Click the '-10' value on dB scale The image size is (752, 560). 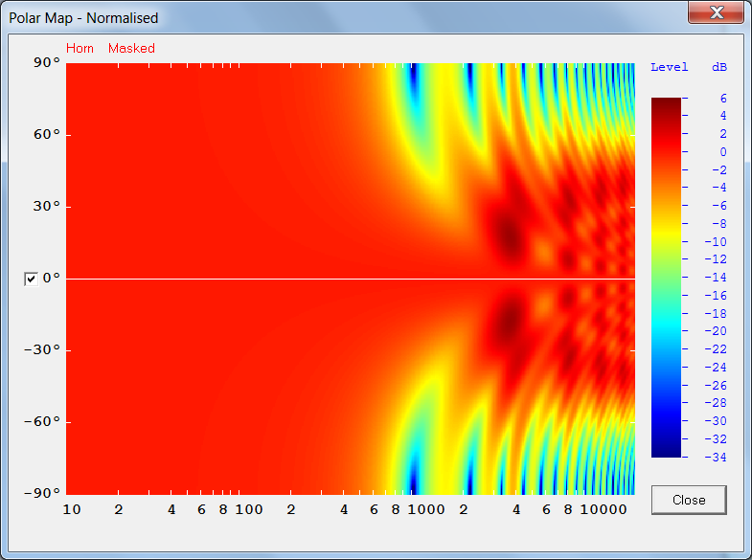(x=716, y=242)
